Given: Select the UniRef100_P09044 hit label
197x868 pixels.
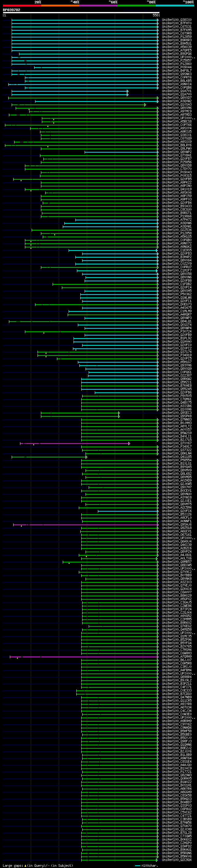Looking at the screenshot, I should [177, 67].
